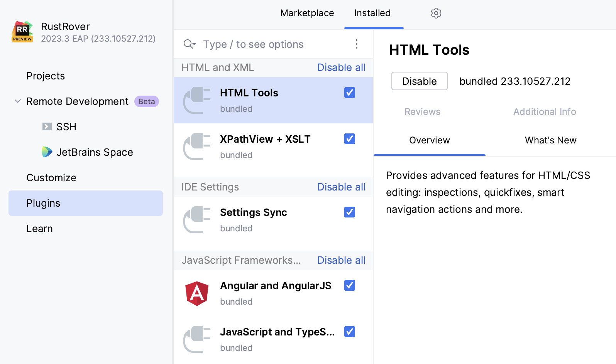Disable the Angular and AngularJS checkbox
The width and height of the screenshot is (616, 364).
(350, 285)
